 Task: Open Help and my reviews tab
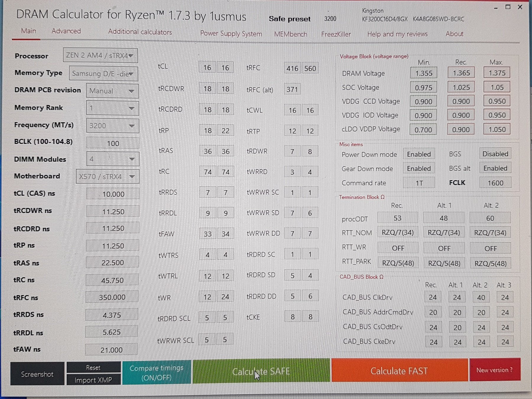(397, 34)
